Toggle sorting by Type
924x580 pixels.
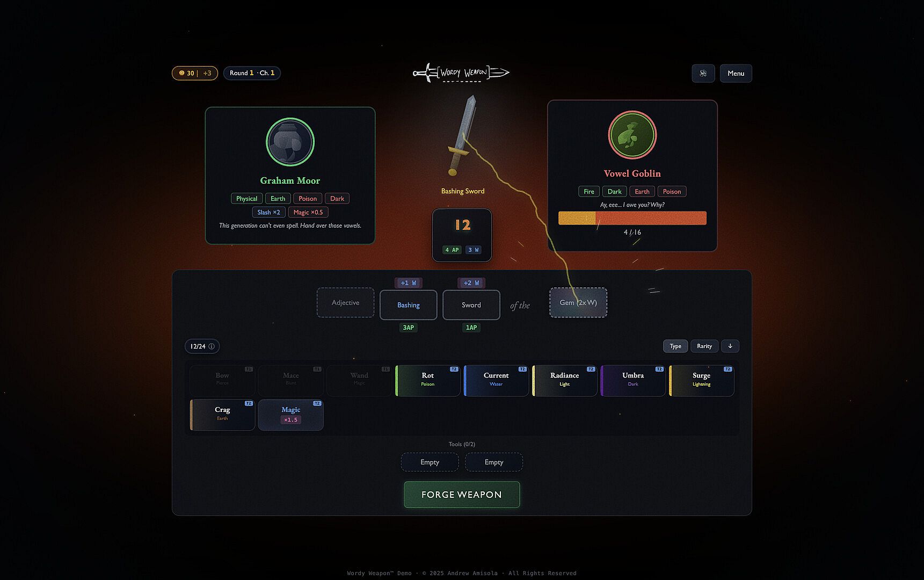[x=675, y=346]
